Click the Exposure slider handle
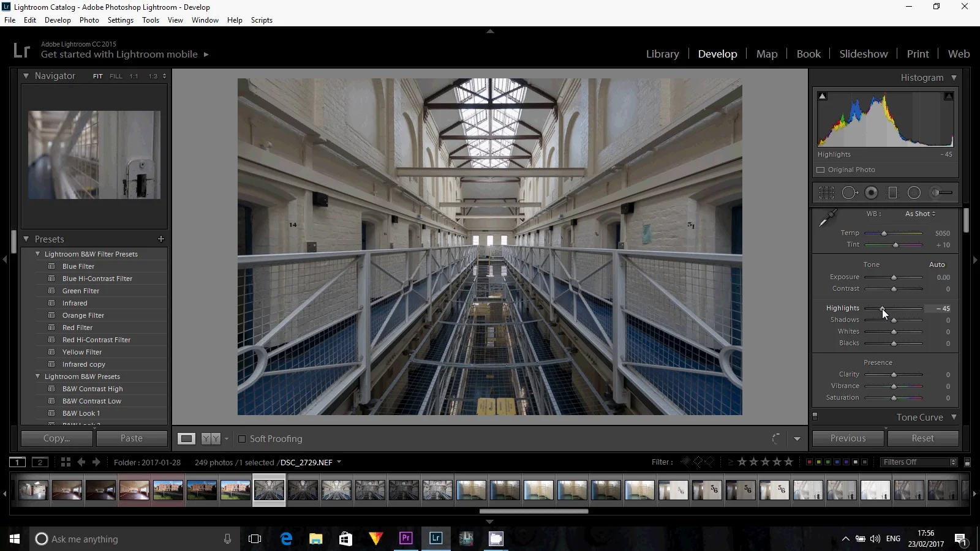The image size is (980, 551). [894, 277]
